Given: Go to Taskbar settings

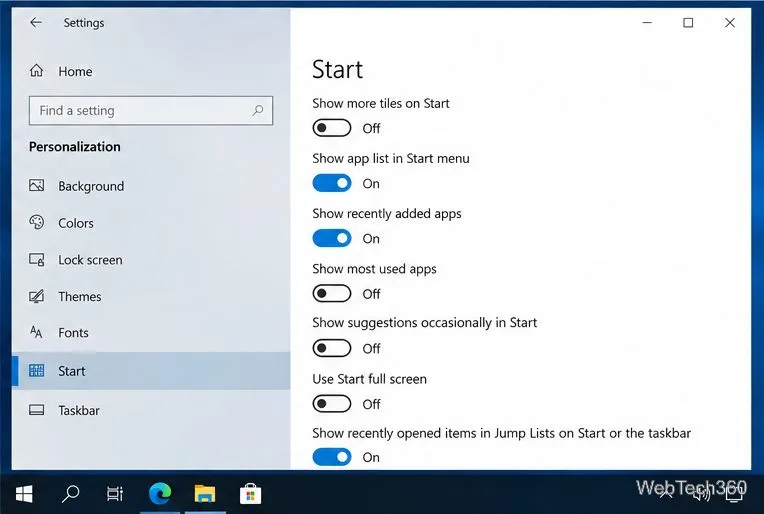Looking at the screenshot, I should (151, 410).
